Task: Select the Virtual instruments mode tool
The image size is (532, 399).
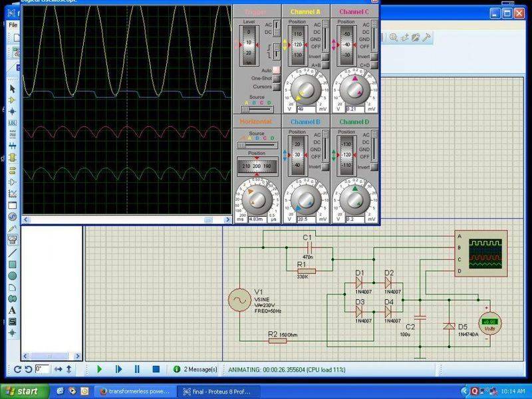Action: (13, 240)
